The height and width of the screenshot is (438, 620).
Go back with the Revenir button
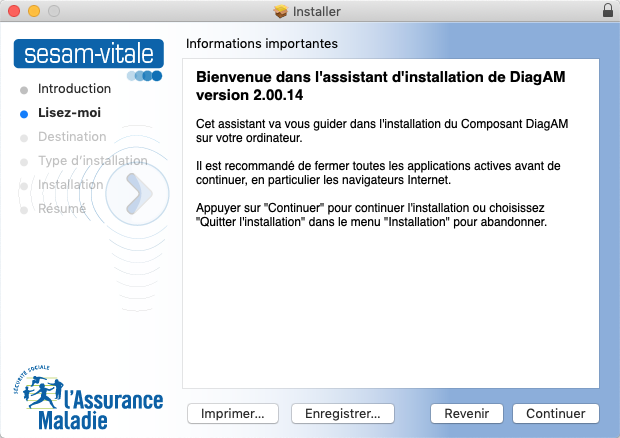click(467, 413)
